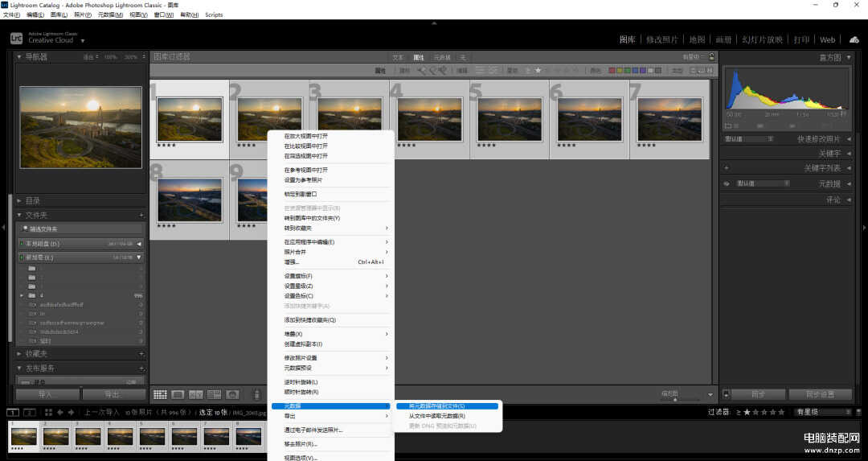This screenshot has width=868, height=461.
Task: Expand the 评论 panel
Action: (849, 200)
